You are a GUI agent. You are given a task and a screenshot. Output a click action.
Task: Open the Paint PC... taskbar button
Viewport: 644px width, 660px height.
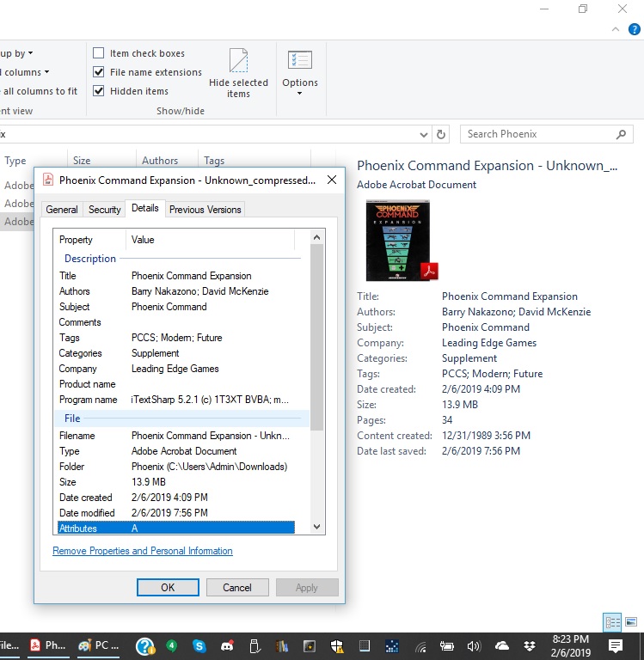click(x=99, y=645)
